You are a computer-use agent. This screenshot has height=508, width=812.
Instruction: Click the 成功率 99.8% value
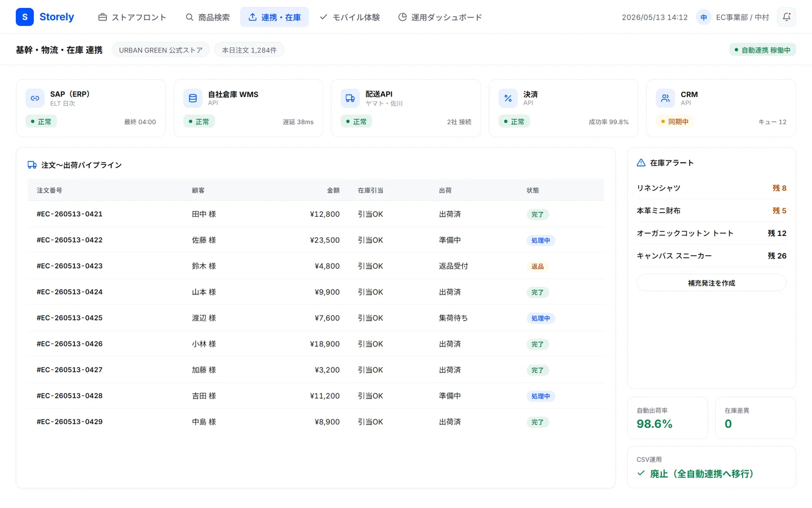608,122
